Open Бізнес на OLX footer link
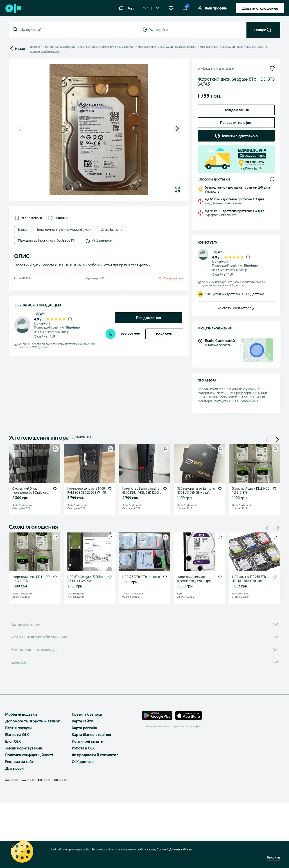This screenshot has height=868, width=289. 17,735
